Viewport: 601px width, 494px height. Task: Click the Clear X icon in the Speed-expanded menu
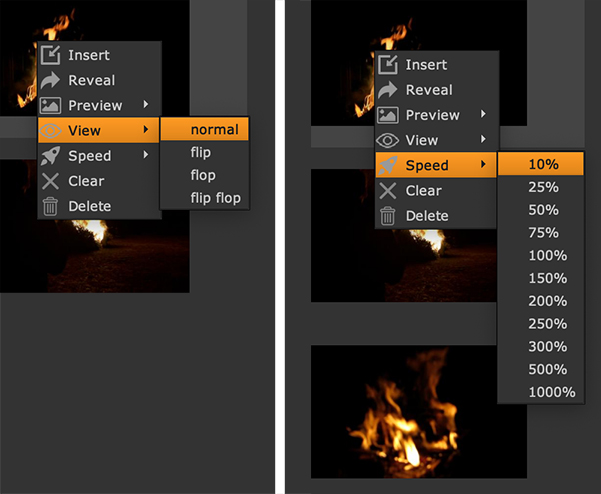pyautogui.click(x=388, y=190)
